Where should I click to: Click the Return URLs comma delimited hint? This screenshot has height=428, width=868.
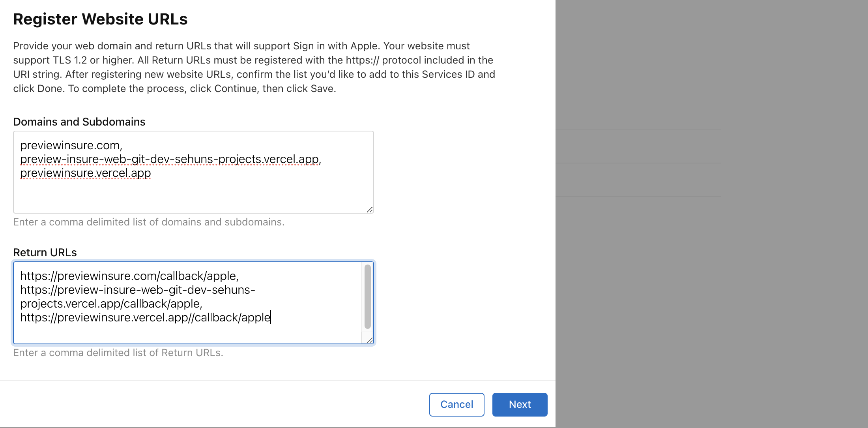pos(118,353)
